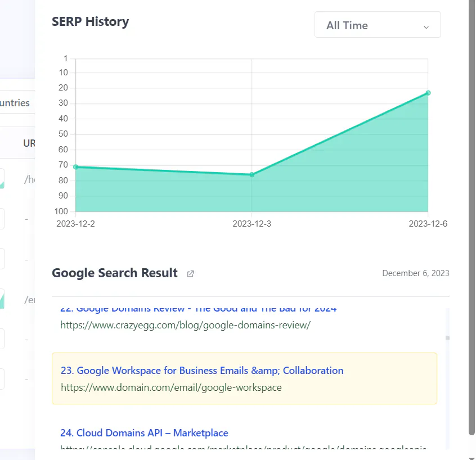The width and height of the screenshot is (476, 460).
Task: Click the search results list scrollbar thumb
Action: (447, 338)
